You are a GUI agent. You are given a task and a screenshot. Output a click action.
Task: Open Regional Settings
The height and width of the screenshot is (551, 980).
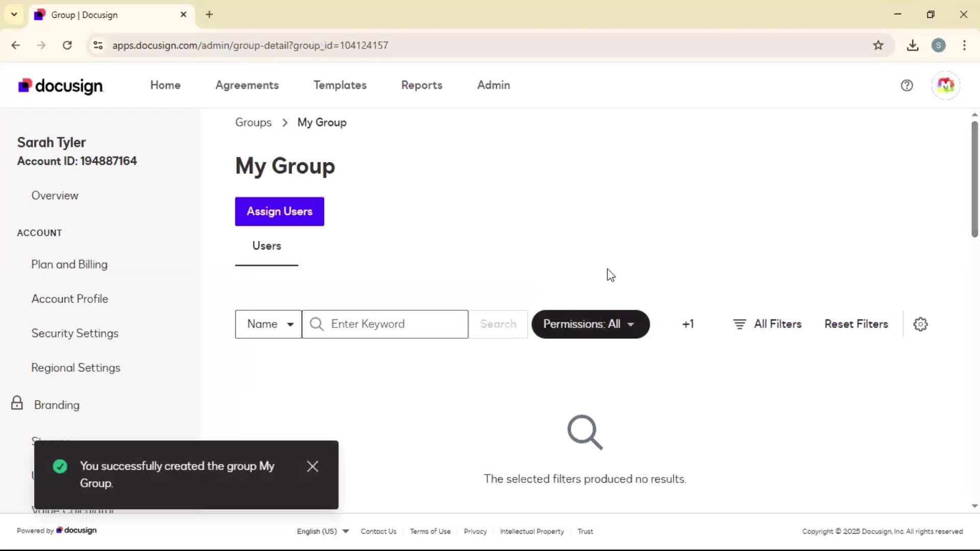(x=76, y=368)
